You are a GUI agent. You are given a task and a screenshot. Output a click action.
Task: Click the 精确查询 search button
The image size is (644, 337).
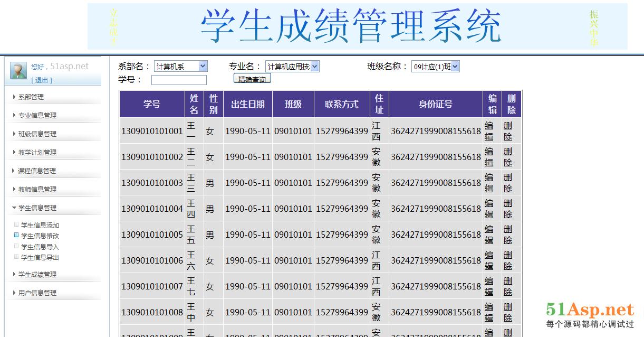252,79
